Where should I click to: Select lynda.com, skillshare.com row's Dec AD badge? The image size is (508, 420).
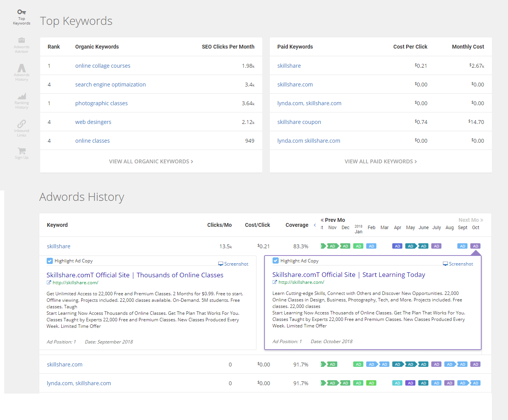tap(345, 383)
